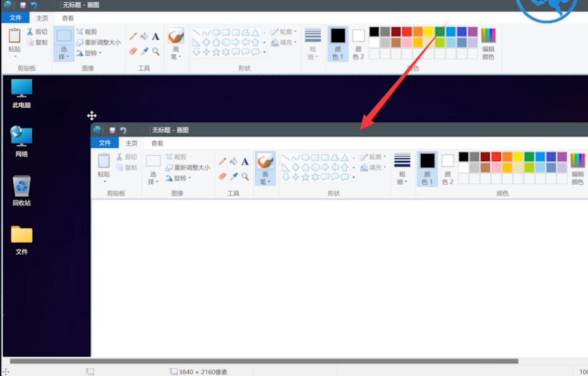The width and height of the screenshot is (588, 376).
Task: Click the Save icon in main title bar
Action: (x=23, y=5)
